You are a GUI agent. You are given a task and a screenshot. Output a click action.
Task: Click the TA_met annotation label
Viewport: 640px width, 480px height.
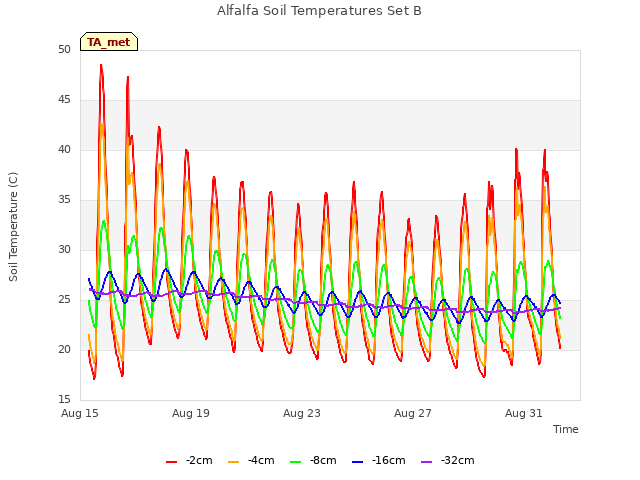coord(109,42)
